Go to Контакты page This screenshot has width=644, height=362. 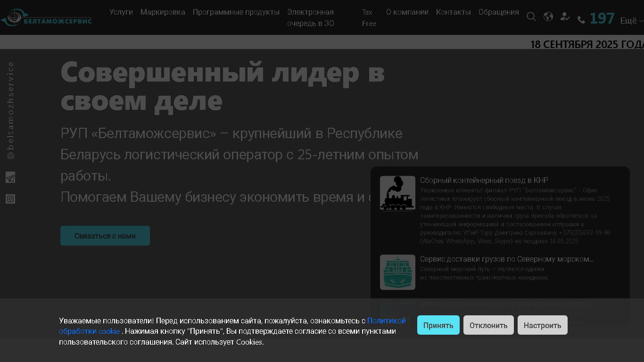[x=454, y=12]
